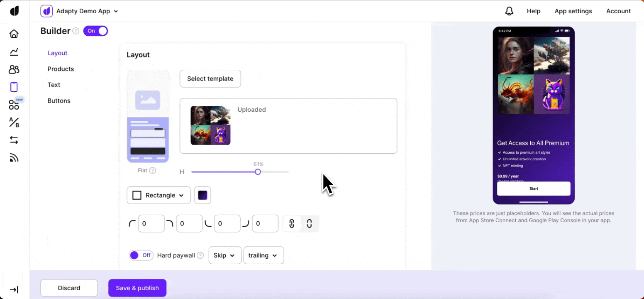Open the Home icon in sidebar
Viewport: 644px width, 299px height.
(x=14, y=34)
